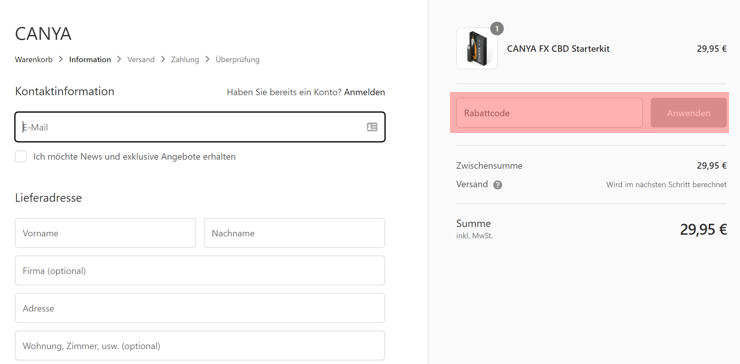Go back to Warenkorb breadcrumb
This screenshot has height=364, width=740.
click(34, 59)
